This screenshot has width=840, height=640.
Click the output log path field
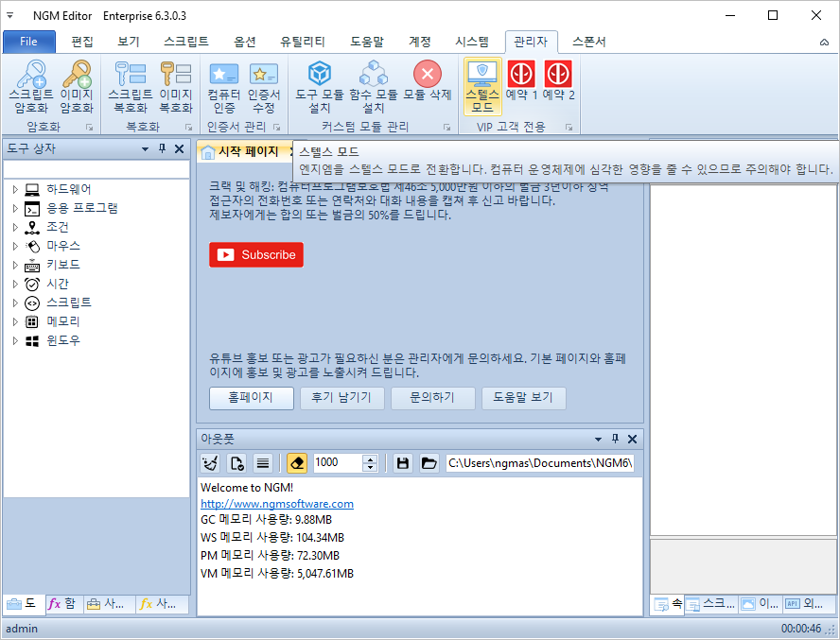tap(540, 462)
